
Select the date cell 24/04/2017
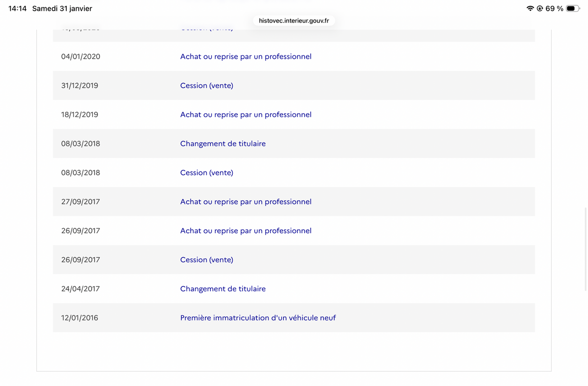tap(81, 289)
